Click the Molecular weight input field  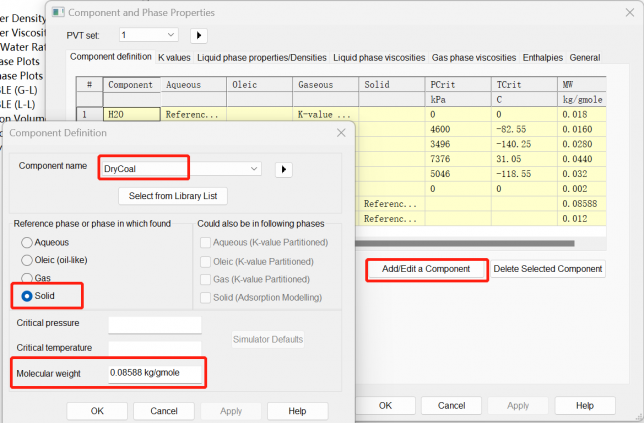pos(155,374)
